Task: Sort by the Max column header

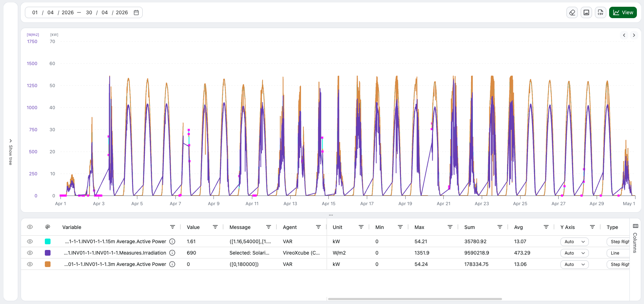Action: click(419, 227)
